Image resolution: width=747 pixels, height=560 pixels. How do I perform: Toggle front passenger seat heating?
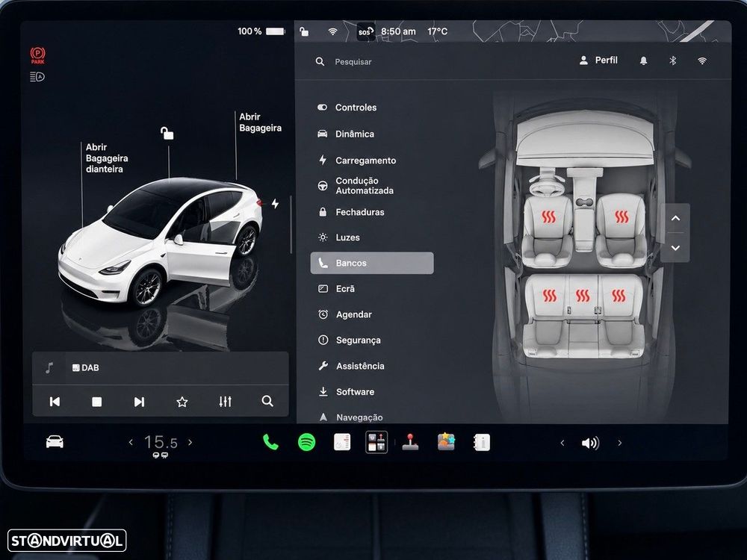[622, 217]
